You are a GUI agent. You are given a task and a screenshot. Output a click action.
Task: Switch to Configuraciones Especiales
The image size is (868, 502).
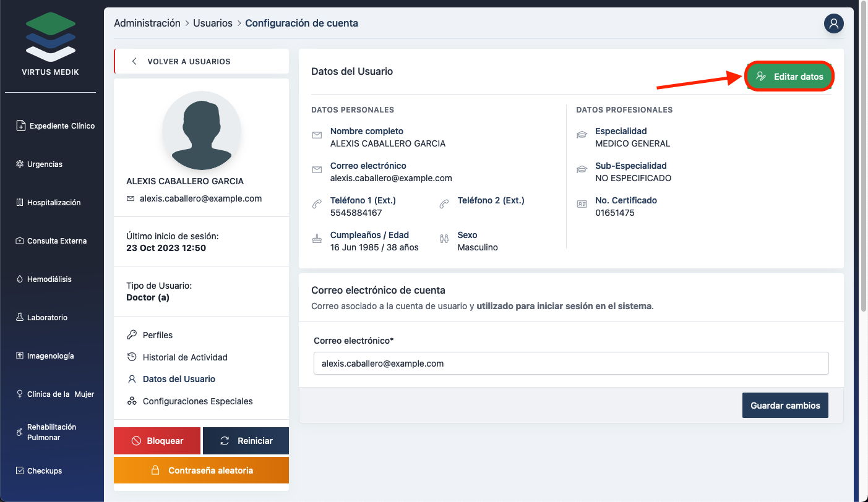[197, 401]
